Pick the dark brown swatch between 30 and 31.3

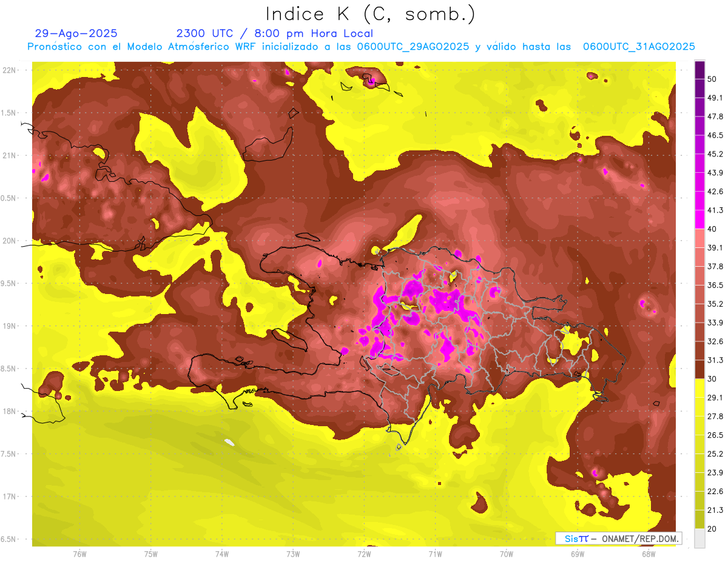click(x=700, y=369)
